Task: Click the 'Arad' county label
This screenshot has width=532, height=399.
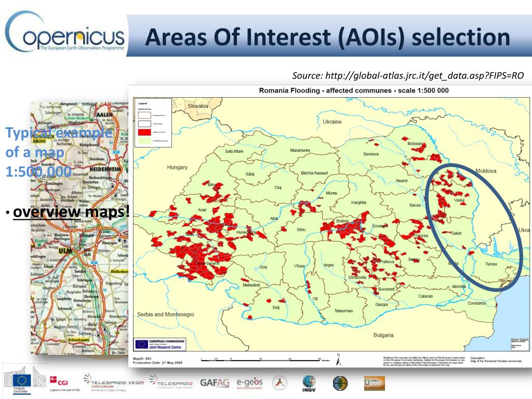Action: coord(202,210)
